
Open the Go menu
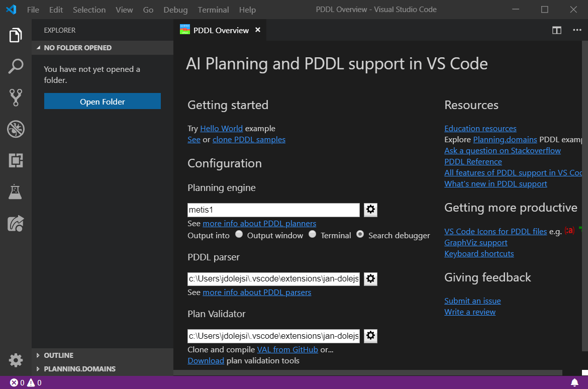(x=148, y=10)
